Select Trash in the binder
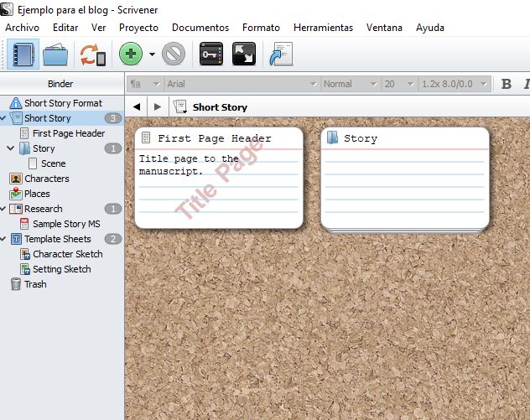This screenshot has width=530, height=420. 35,284
